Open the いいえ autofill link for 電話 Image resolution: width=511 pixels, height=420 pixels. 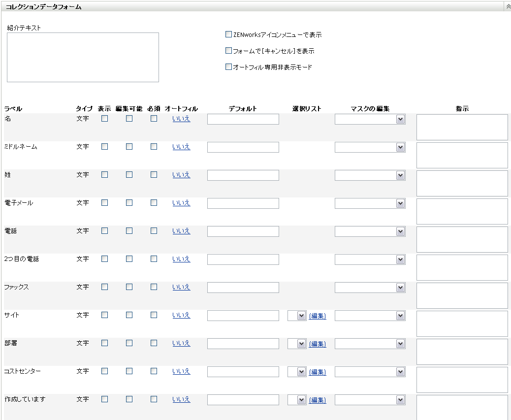point(181,231)
